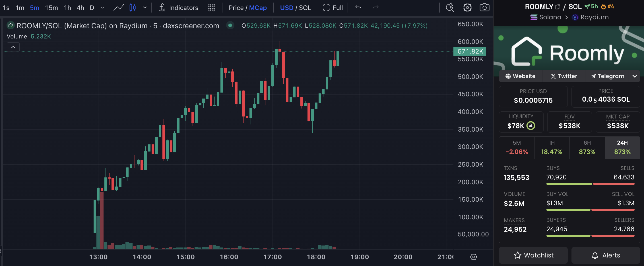
Task: Open the layout grid icon
Action: pyautogui.click(x=211, y=8)
